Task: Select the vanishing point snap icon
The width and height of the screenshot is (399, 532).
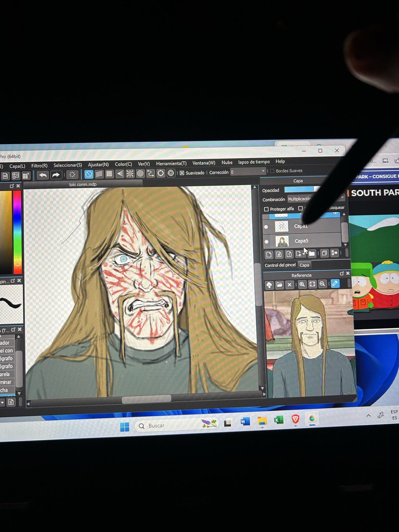Action: pos(120,174)
